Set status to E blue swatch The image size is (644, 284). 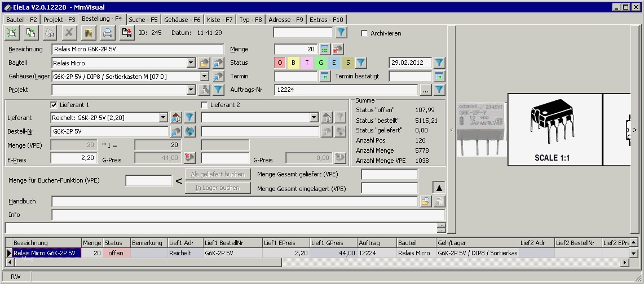pyautogui.click(x=334, y=63)
